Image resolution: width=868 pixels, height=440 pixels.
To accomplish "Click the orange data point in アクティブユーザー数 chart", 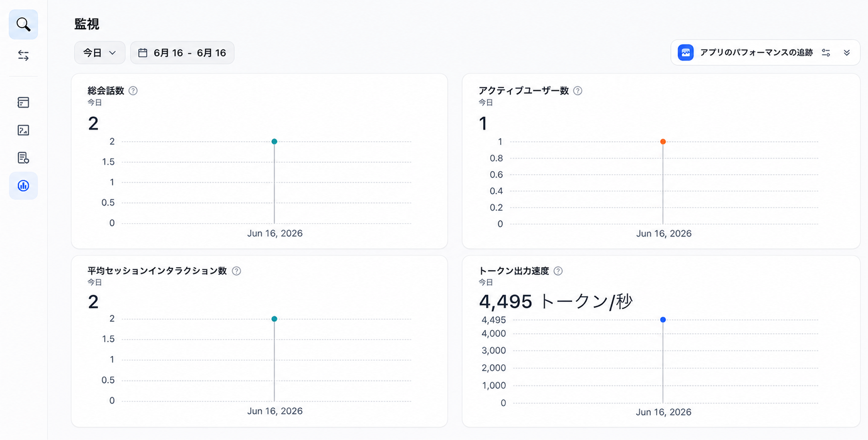I will click(x=663, y=142).
